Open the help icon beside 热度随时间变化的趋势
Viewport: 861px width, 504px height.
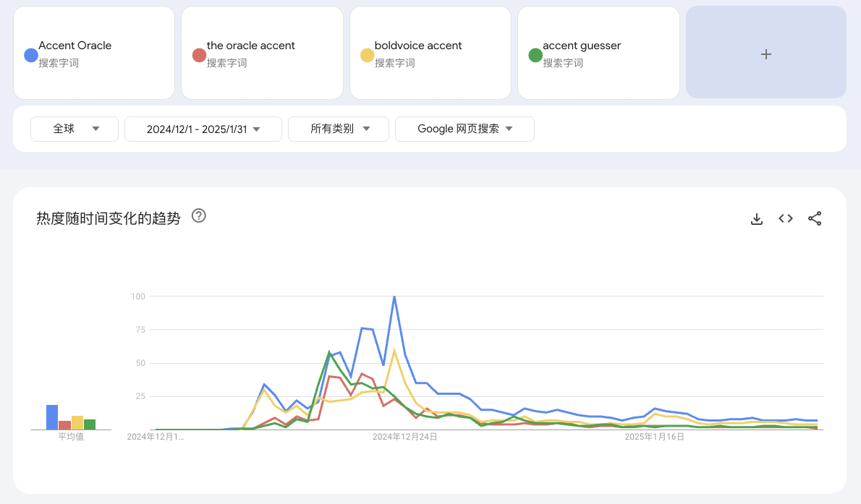199,215
